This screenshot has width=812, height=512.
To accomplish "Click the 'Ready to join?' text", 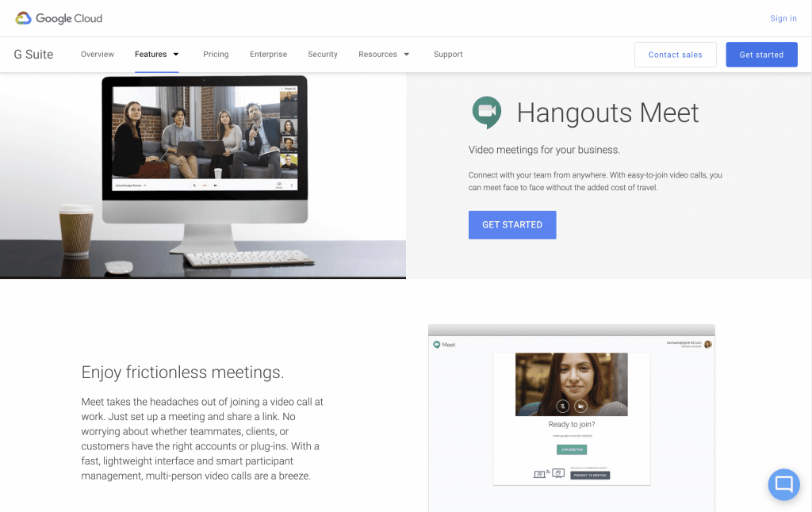I will pos(572,425).
